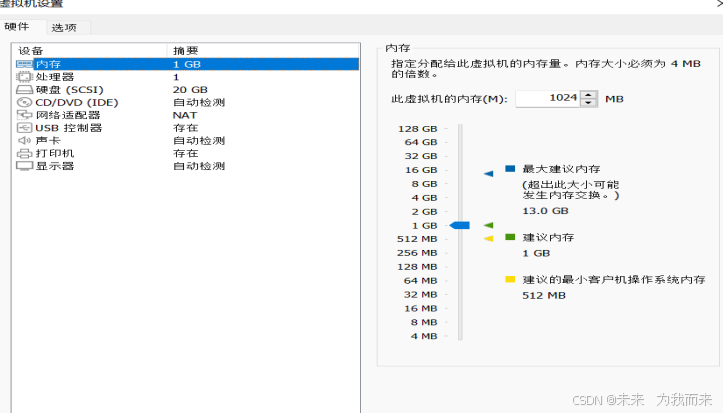Click the 64 GB label on the memory scale
The width and height of the screenshot is (723, 413).
(x=421, y=142)
